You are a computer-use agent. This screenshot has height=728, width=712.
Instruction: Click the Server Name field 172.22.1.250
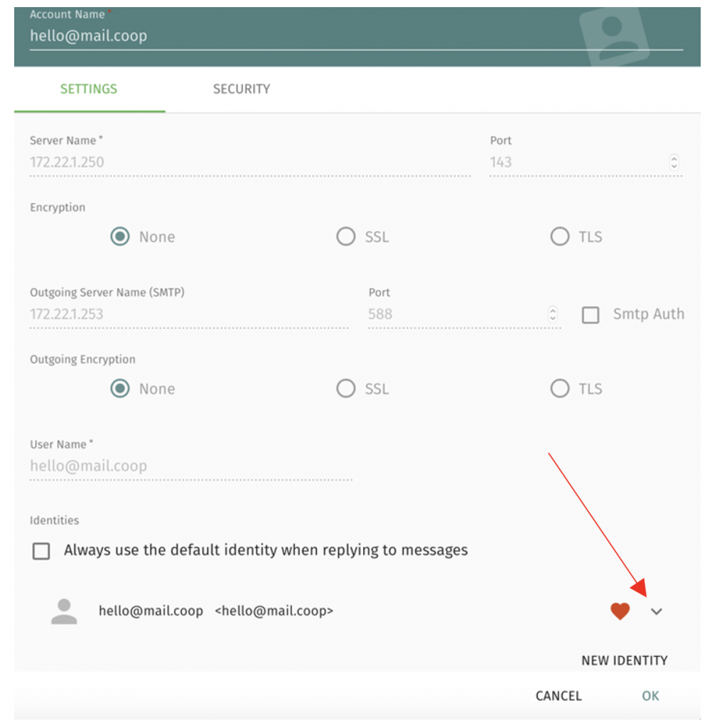click(250, 163)
